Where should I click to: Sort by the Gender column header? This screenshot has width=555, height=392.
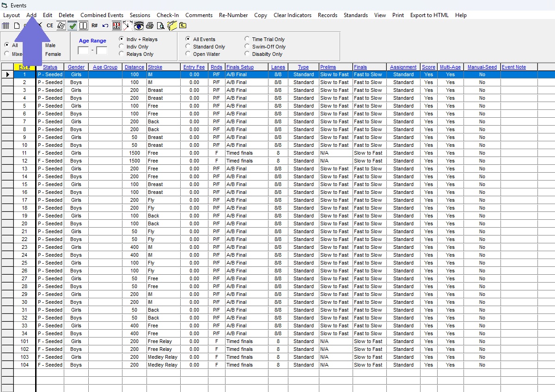click(76, 67)
